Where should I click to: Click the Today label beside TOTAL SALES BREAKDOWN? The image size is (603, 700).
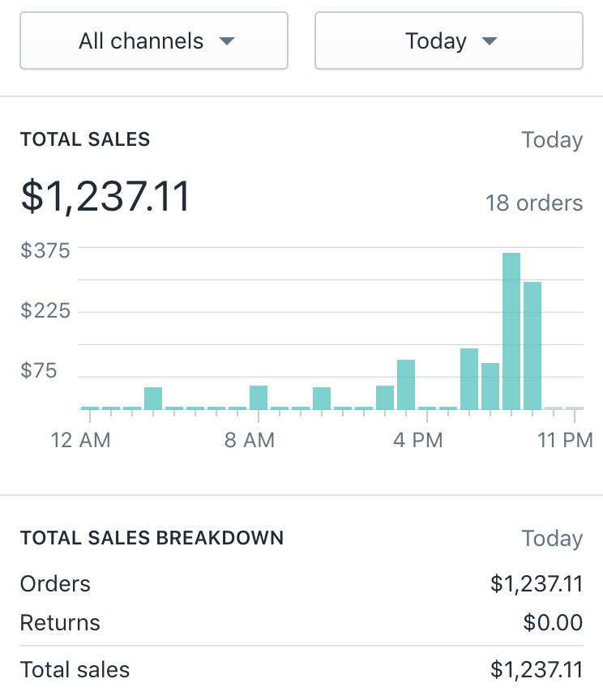pos(552,539)
